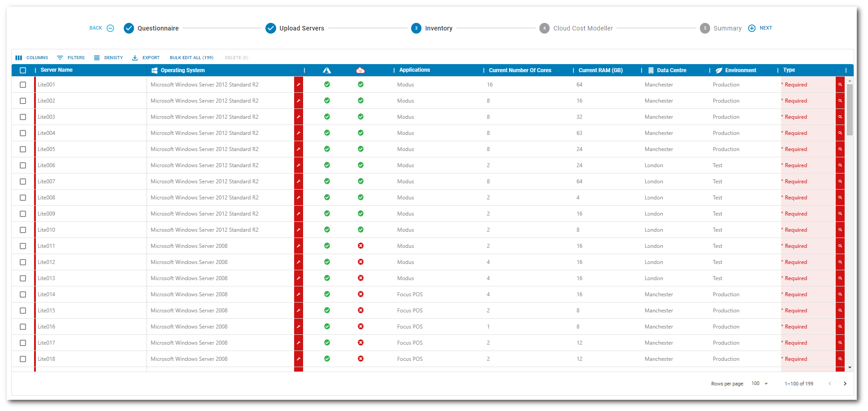Open the Rows per page dropdown
868x411 pixels.
[x=760, y=384]
